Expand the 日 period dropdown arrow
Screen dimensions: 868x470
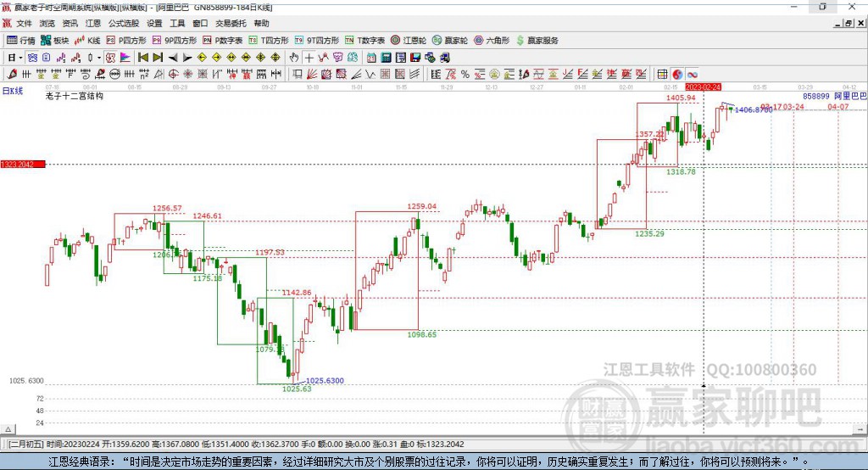click(x=21, y=58)
